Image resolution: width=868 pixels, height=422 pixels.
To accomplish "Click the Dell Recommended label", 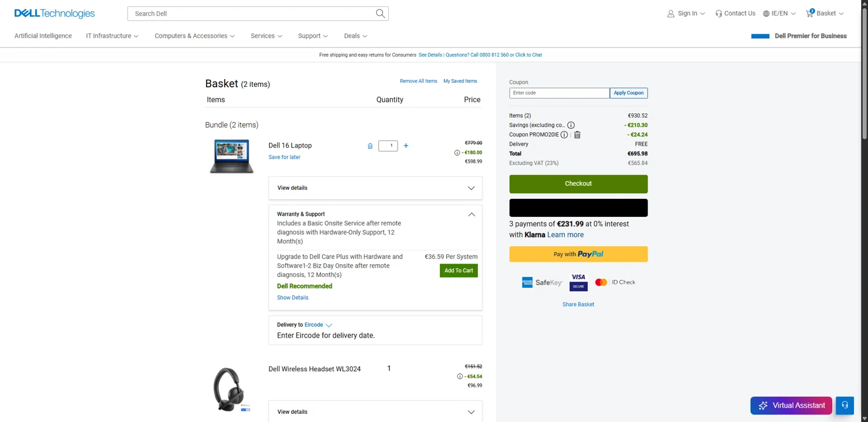I will coord(304,286).
